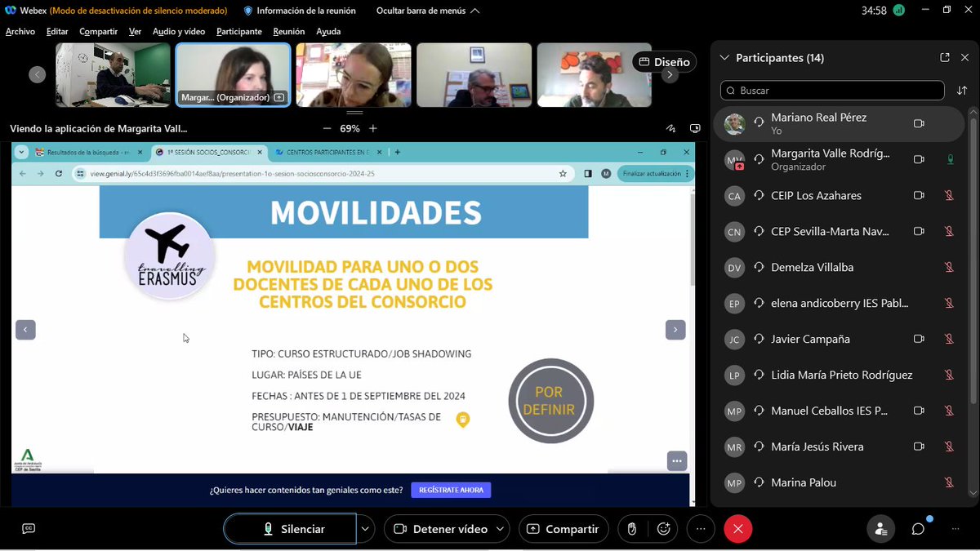Click the raise hand icon
The height and width of the screenshot is (551, 980).
[x=632, y=529]
